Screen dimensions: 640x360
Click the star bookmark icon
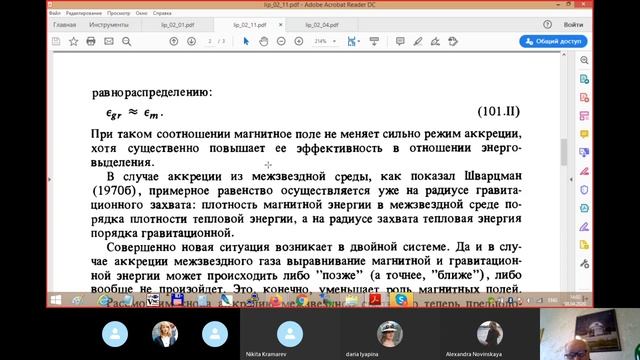click(73, 41)
